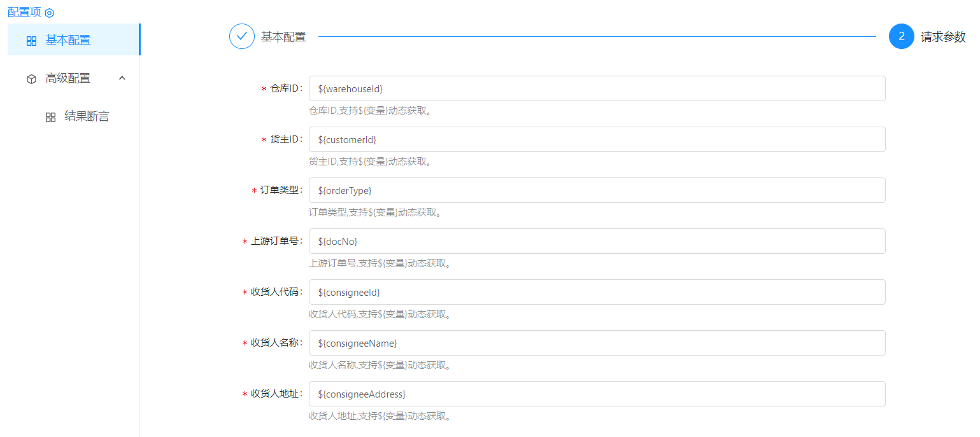Image resolution: width=980 pixels, height=437 pixels.
Task: Edit the 订单类型 text box
Action: 597,190
